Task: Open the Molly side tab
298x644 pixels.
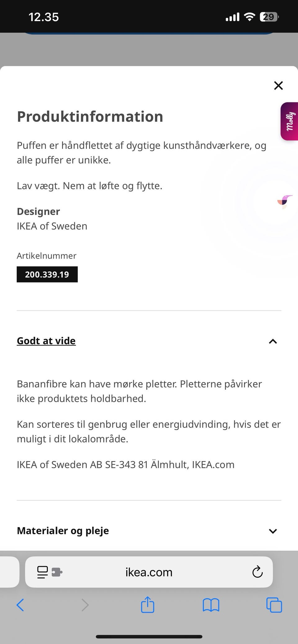Action: point(290,121)
